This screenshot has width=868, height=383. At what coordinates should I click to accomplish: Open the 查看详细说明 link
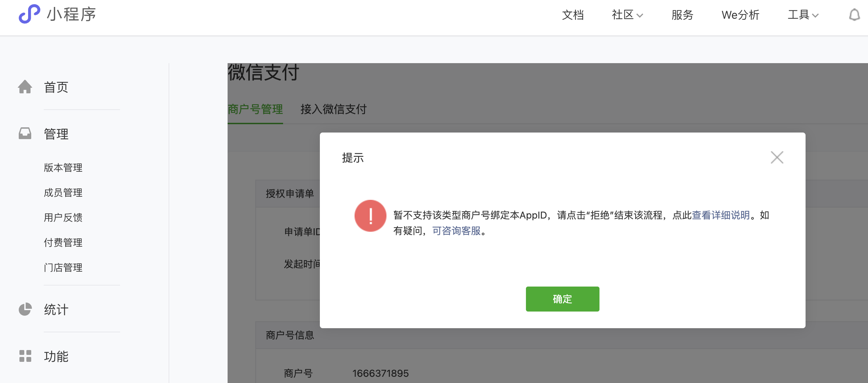click(x=721, y=215)
